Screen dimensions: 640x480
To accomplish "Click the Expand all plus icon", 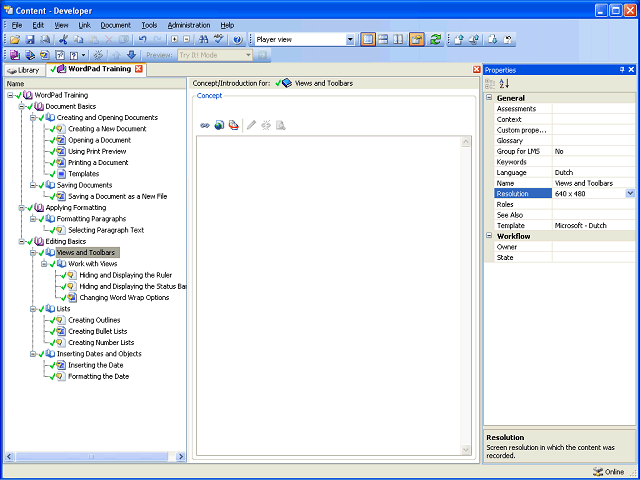I will pos(175,40).
